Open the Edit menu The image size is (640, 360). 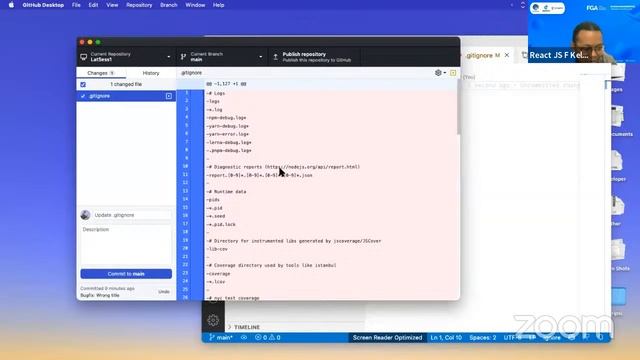pyautogui.click(x=93, y=5)
